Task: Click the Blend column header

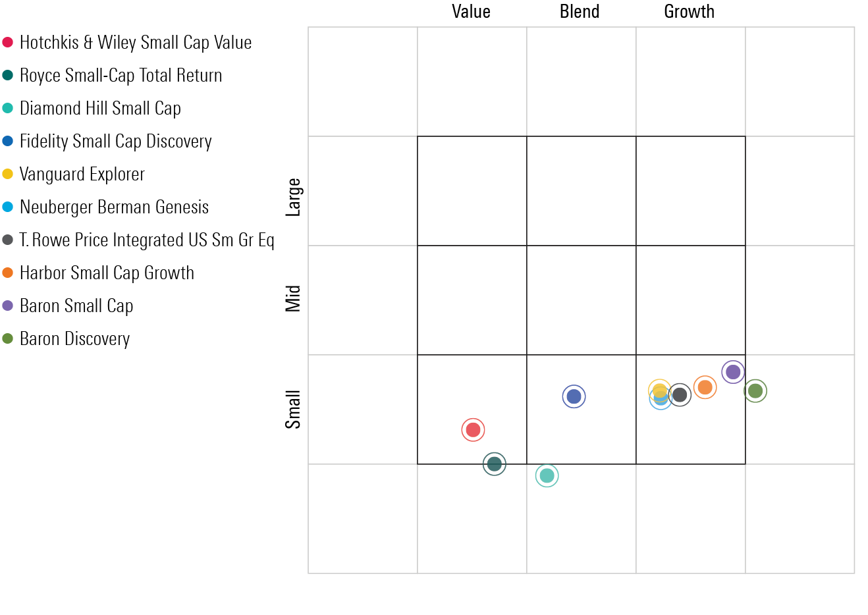Action: click(x=580, y=12)
